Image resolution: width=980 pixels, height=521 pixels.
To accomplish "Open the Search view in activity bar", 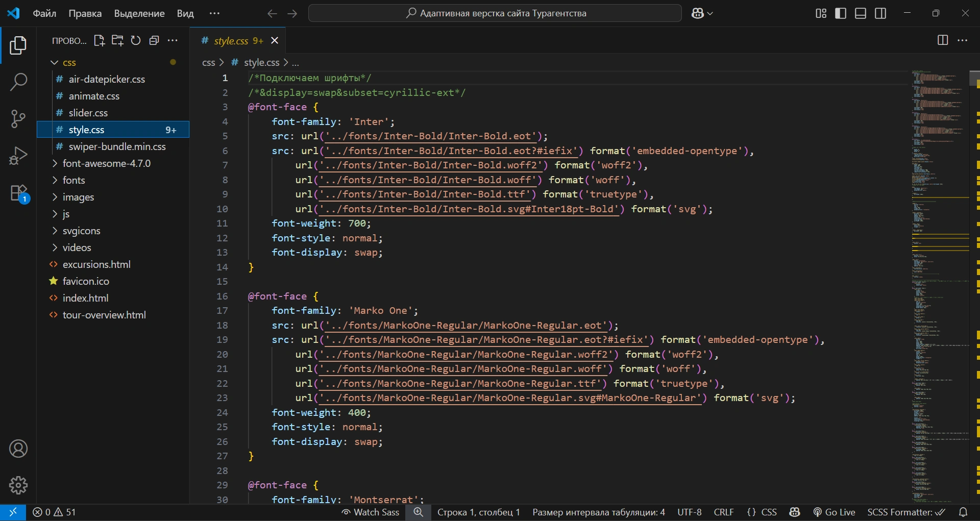I will coord(18,82).
